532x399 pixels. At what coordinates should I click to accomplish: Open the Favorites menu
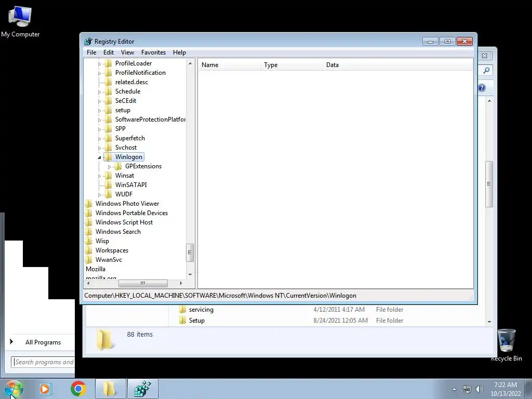click(x=153, y=52)
